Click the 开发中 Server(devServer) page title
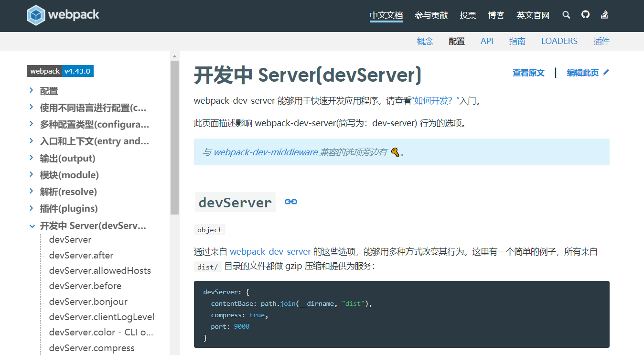This screenshot has width=644, height=355. tap(308, 75)
